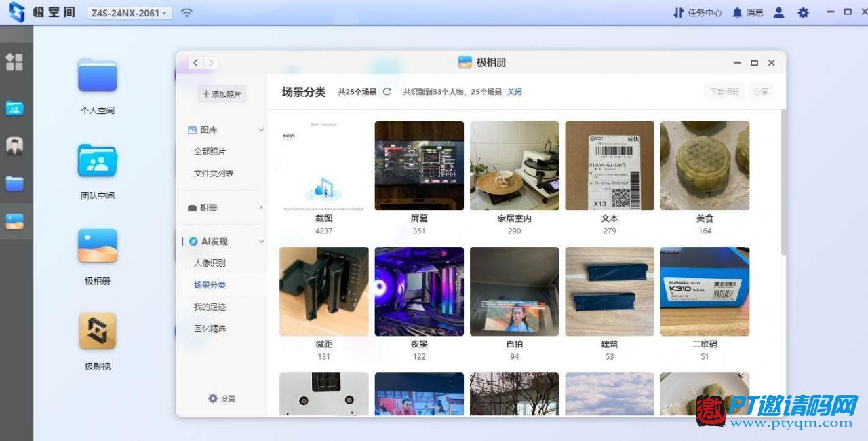Screen dimensions: 868x441
Task: Open the 截图 scene thumbnail
Action: 324,166
